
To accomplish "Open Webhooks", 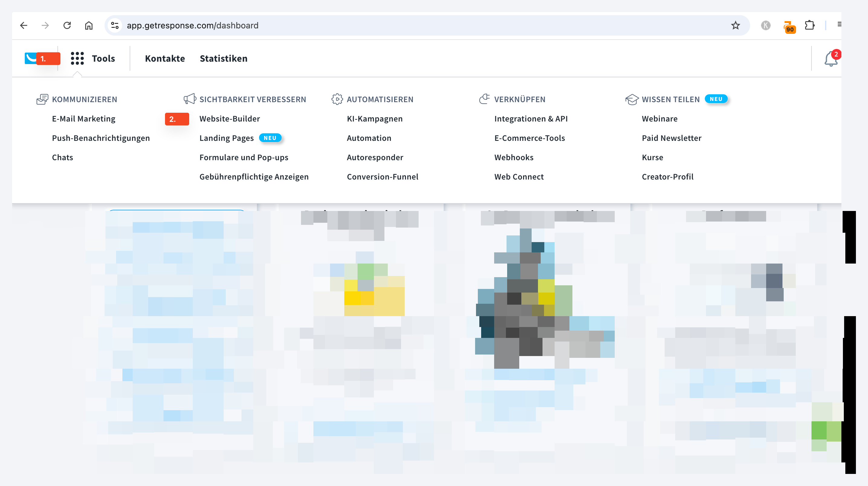I will click(x=513, y=157).
